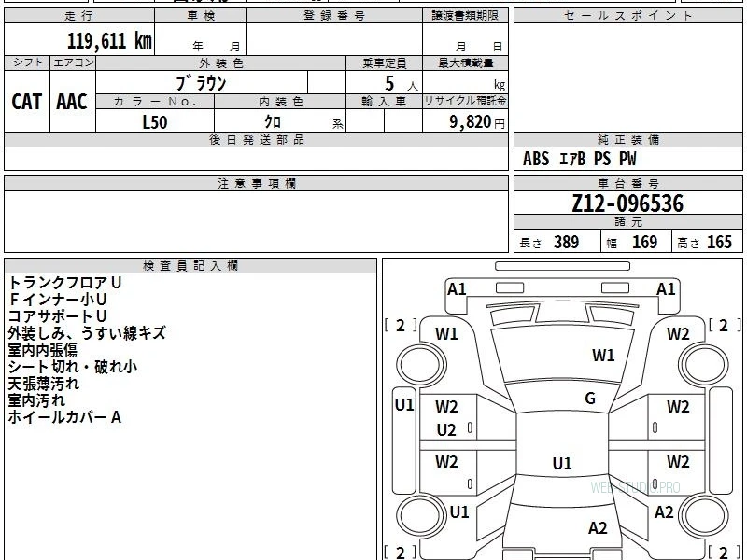
Task: Click the note 外装しみ、うすい線キズ
Action: [87, 333]
